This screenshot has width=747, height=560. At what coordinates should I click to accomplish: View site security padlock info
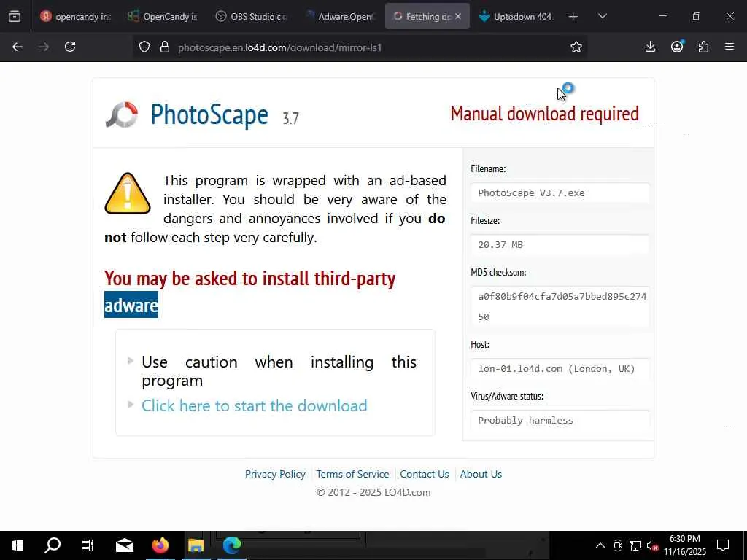pyautogui.click(x=165, y=47)
